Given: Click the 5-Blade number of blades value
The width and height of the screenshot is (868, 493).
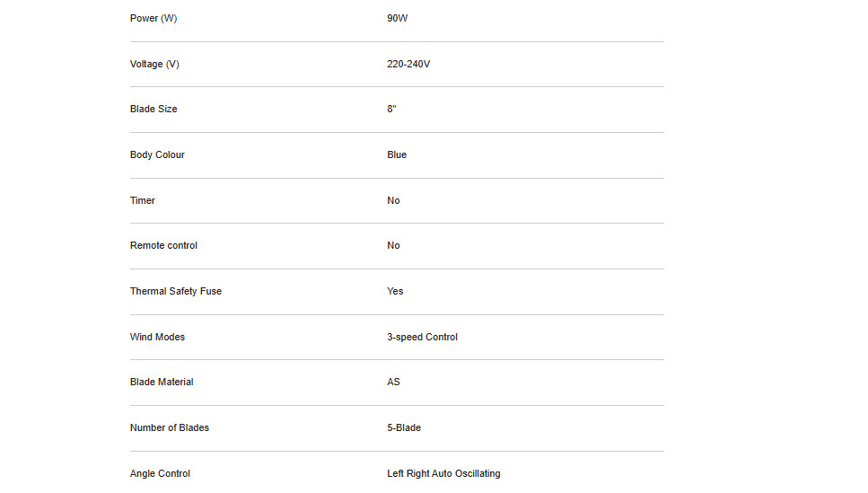Looking at the screenshot, I should pos(404,428).
